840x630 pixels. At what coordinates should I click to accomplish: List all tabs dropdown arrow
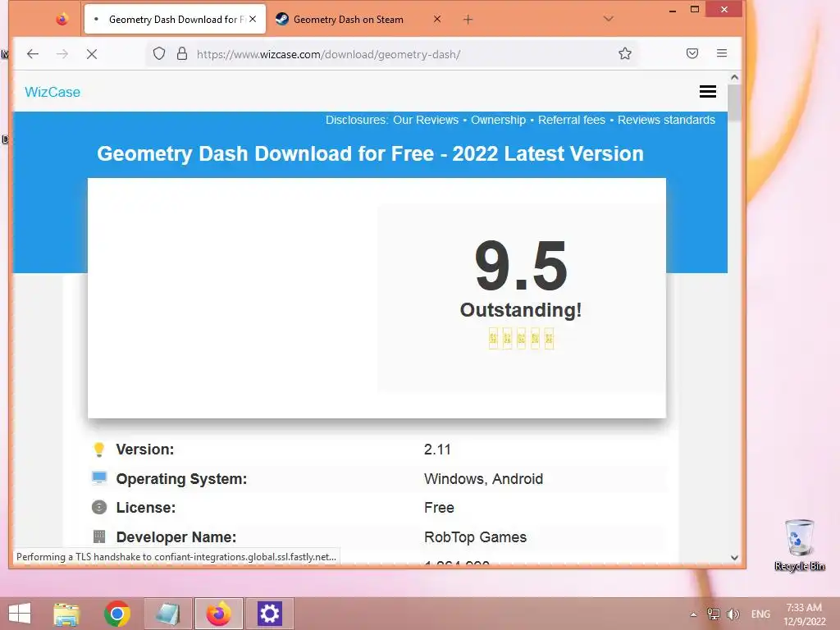[x=608, y=19]
